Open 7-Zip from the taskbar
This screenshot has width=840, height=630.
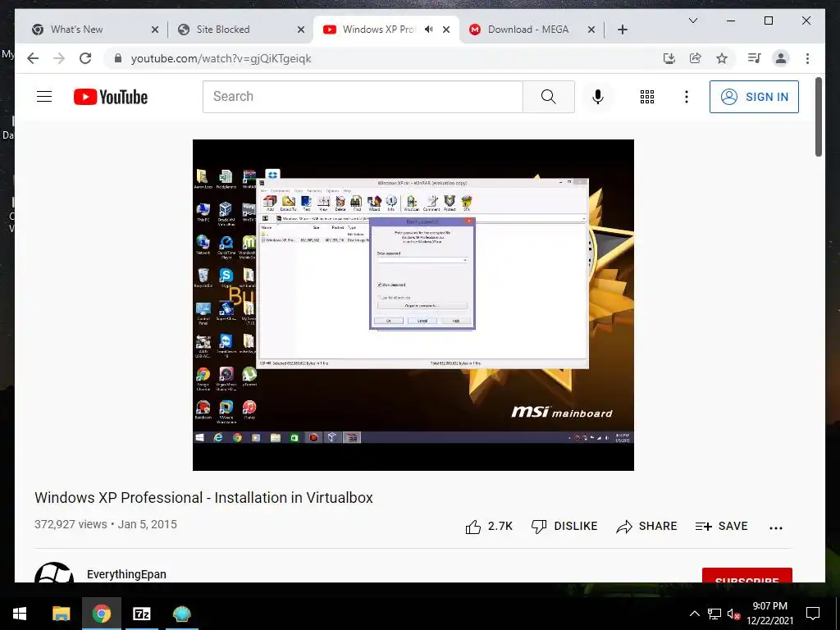point(141,614)
